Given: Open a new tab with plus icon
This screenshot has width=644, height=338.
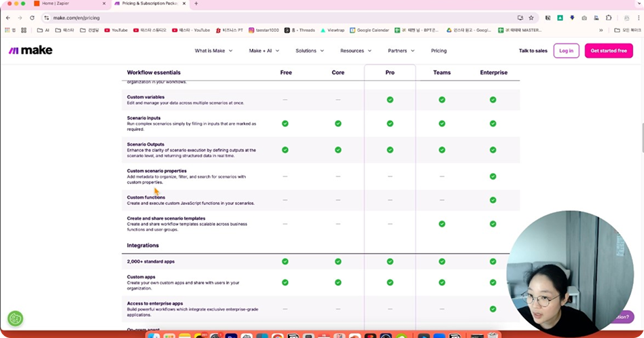Looking at the screenshot, I should coord(196,3).
